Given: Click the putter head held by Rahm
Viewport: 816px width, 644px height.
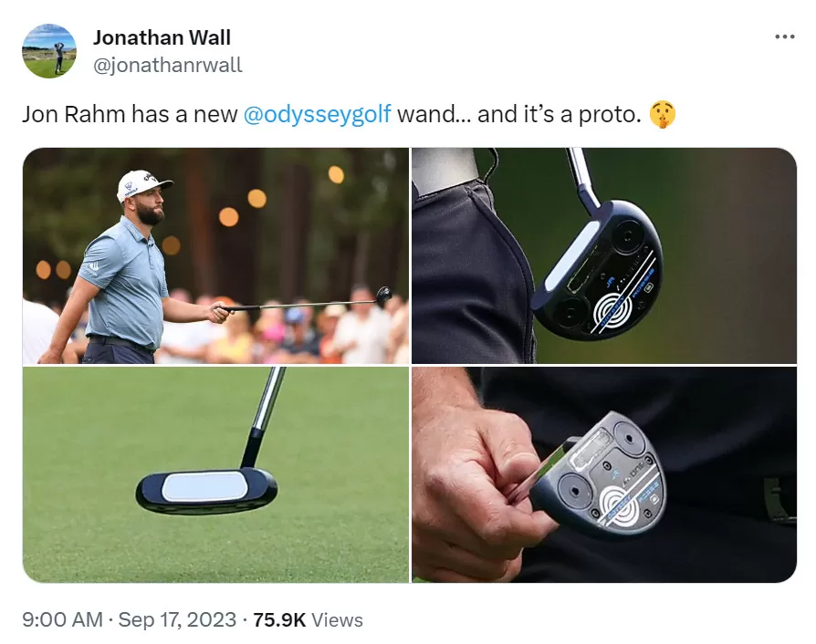Looking at the screenshot, I should tap(384, 296).
